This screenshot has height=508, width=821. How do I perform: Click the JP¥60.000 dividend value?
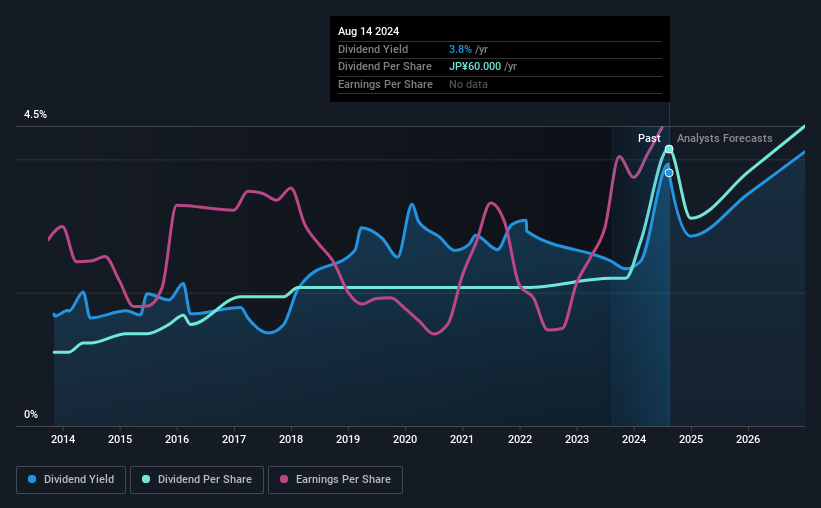point(475,67)
